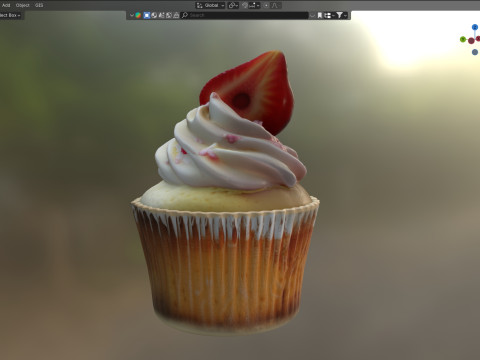Toggle snapping magnet icon
Image resolution: width=480 pixels, height=360 pixels.
coord(245,5)
